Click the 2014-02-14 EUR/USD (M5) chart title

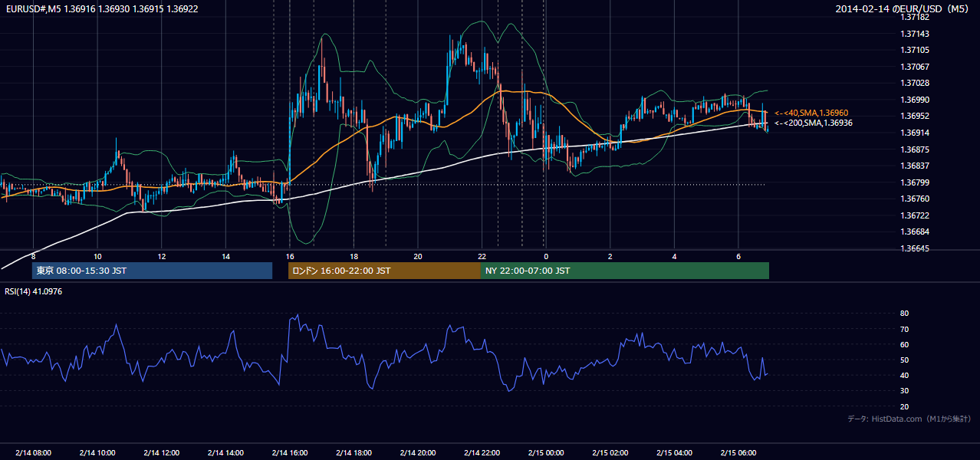click(x=903, y=8)
